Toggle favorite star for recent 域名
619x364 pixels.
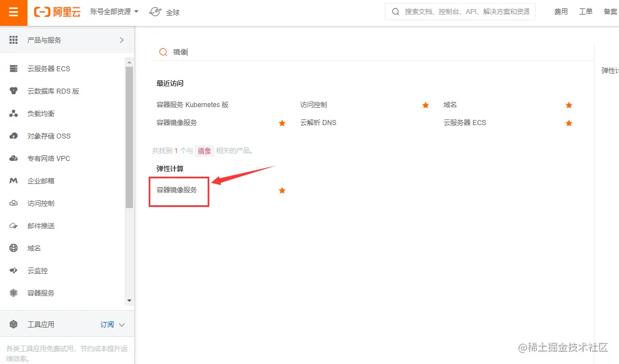569,105
